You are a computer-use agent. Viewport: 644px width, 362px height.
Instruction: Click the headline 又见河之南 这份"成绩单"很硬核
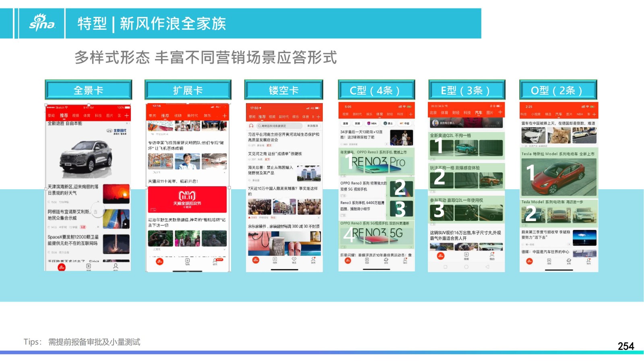pos(275,154)
